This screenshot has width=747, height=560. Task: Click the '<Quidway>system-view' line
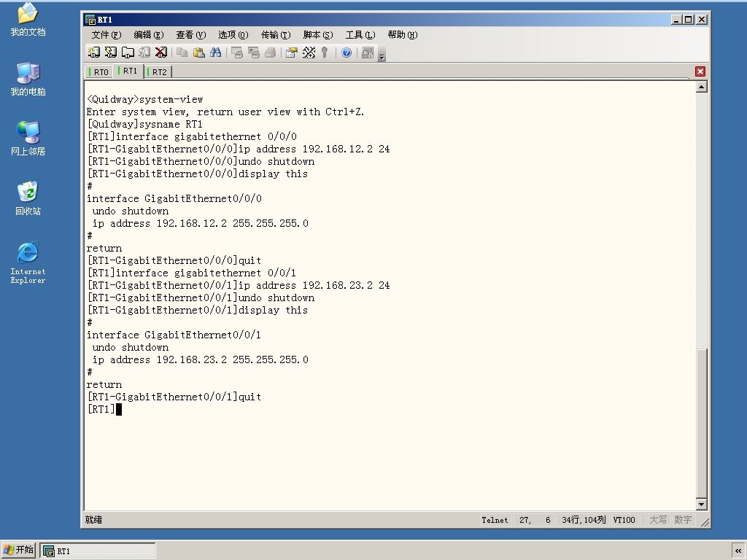(145, 99)
